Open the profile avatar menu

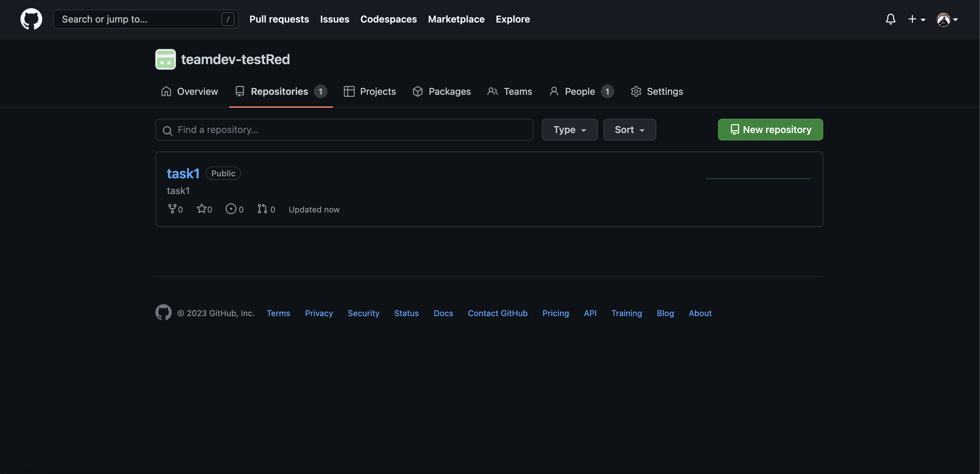946,19
